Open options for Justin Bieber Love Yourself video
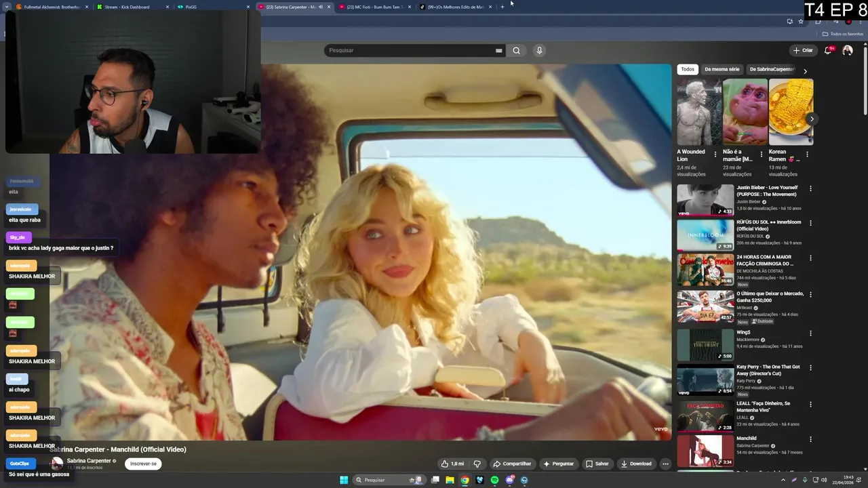Screen dimensions: 868x488 point(810,188)
